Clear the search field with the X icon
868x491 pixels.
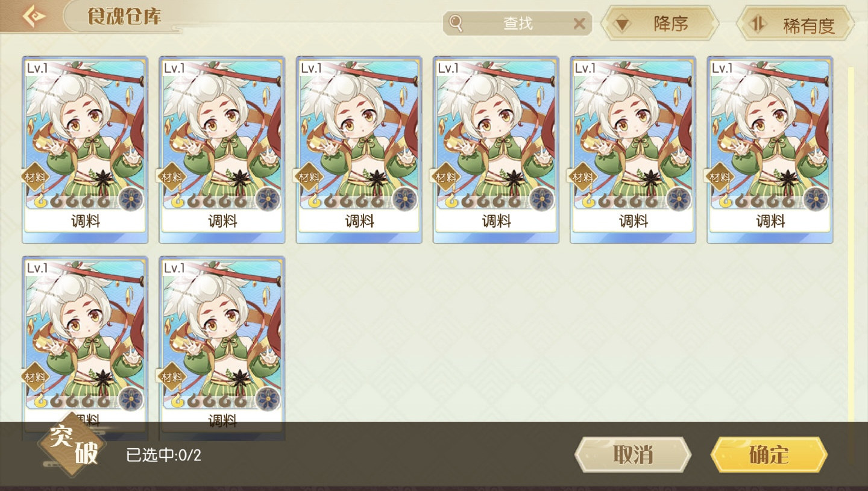579,23
